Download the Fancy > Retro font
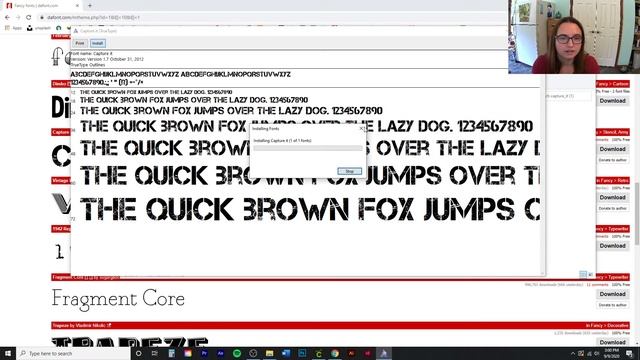The height and width of the screenshot is (360, 640). [x=612, y=197]
